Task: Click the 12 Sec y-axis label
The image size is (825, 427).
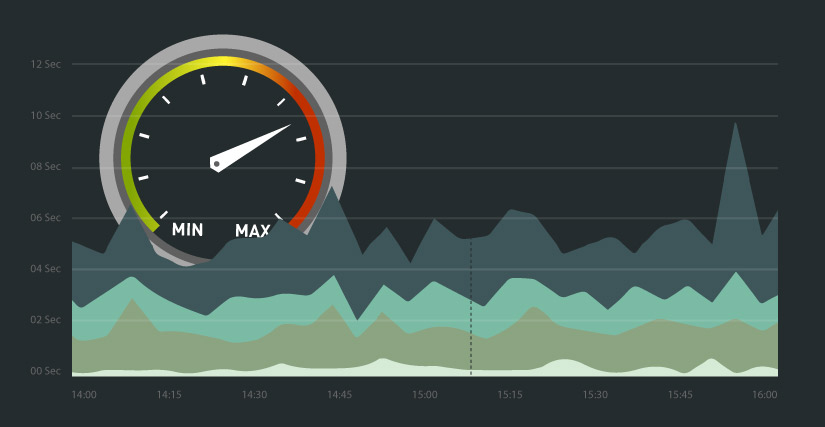Action: click(46, 64)
